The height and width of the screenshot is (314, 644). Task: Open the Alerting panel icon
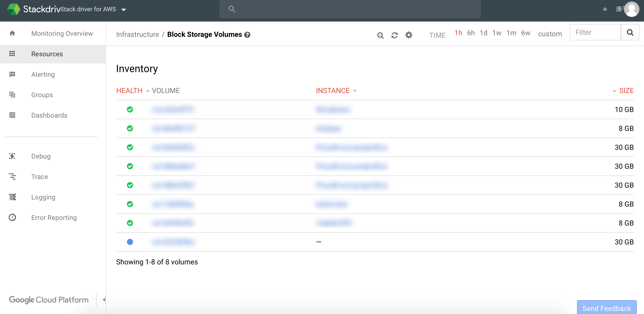[12, 74]
